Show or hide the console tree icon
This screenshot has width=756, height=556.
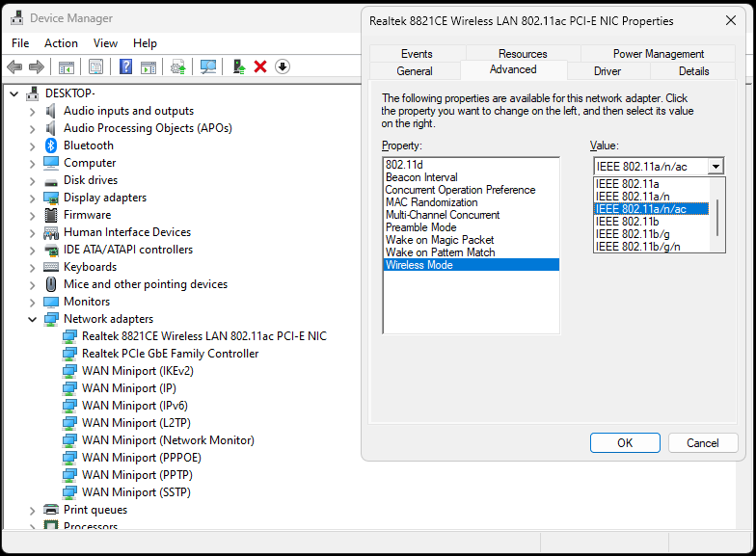click(x=66, y=66)
